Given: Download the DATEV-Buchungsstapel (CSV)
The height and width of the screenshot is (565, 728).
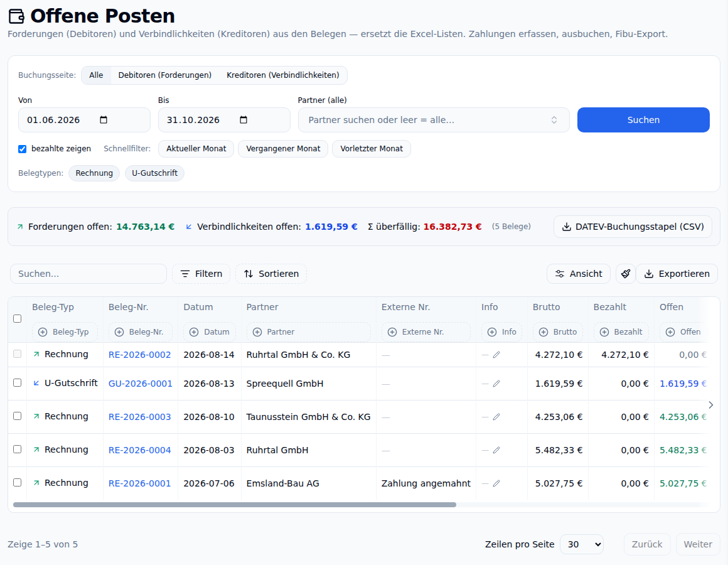Looking at the screenshot, I should pyautogui.click(x=633, y=227).
